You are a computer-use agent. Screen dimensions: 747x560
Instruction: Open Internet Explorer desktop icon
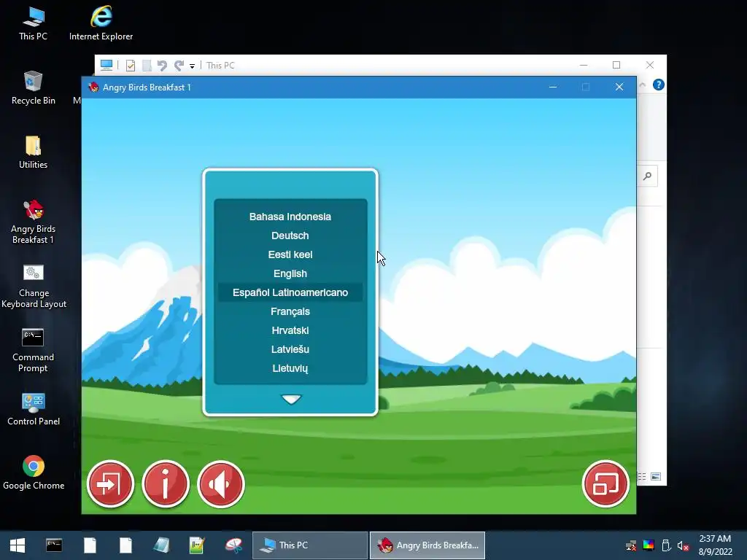point(101,23)
